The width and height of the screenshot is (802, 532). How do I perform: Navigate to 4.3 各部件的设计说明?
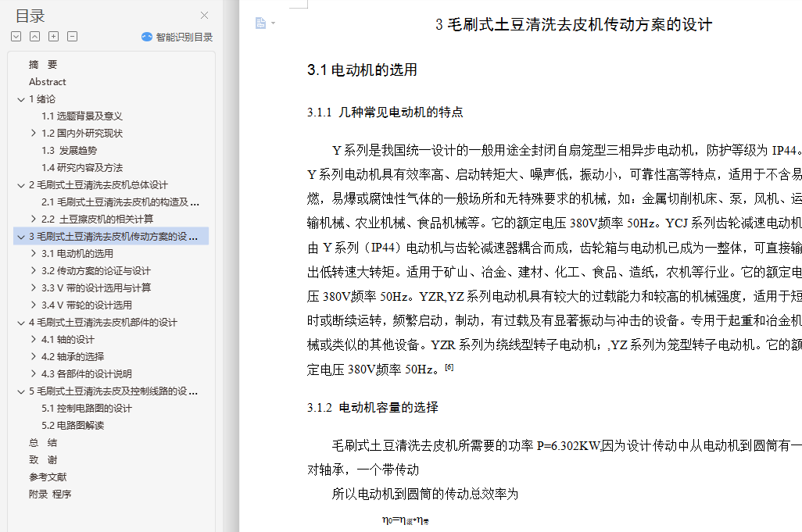87,373
